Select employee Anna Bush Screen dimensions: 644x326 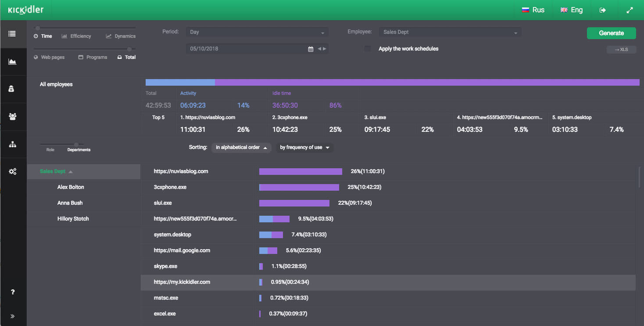tap(70, 203)
